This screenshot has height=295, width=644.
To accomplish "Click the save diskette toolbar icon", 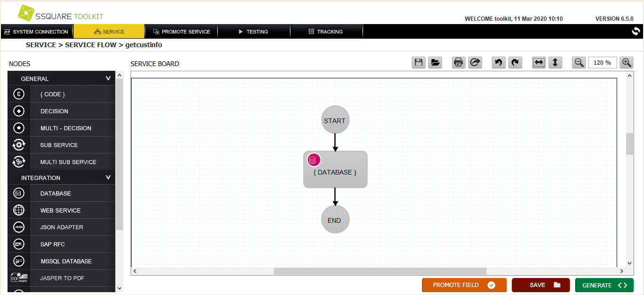I will [x=419, y=62].
